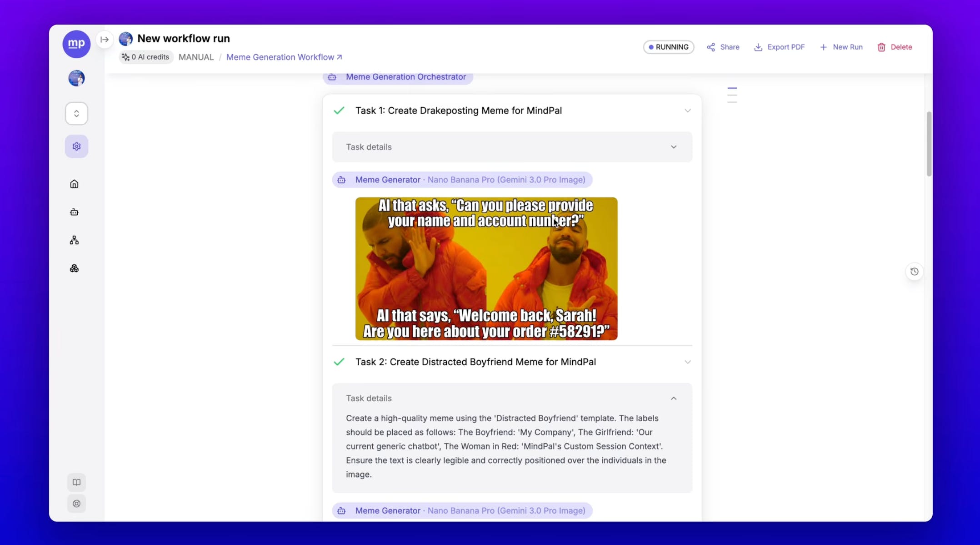This screenshot has height=545, width=980.
Task: Expand the sidebar with arrow icon
Action: coord(105,40)
